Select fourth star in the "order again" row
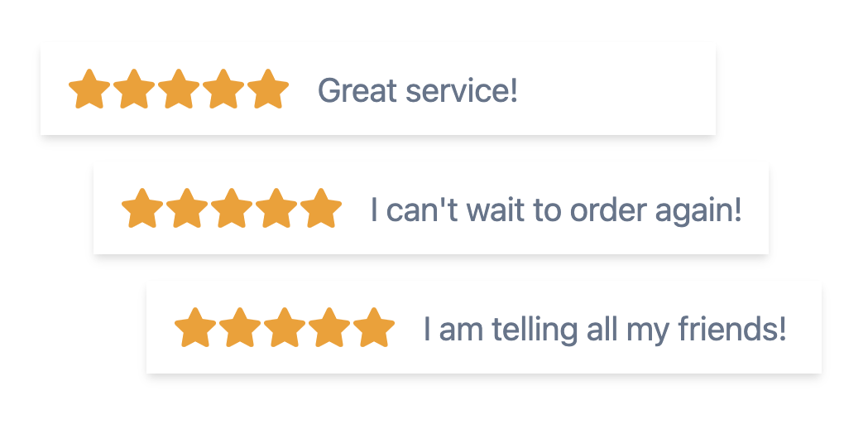The width and height of the screenshot is (868, 434). click(276, 209)
